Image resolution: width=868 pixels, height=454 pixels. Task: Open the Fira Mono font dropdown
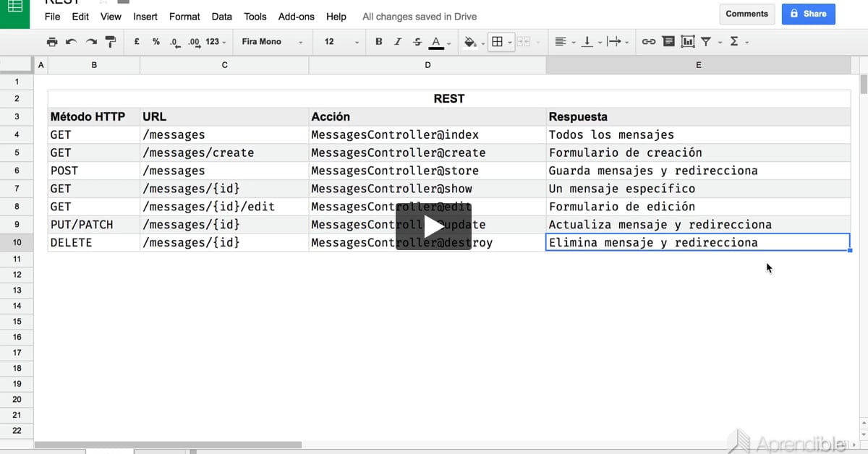tap(273, 42)
